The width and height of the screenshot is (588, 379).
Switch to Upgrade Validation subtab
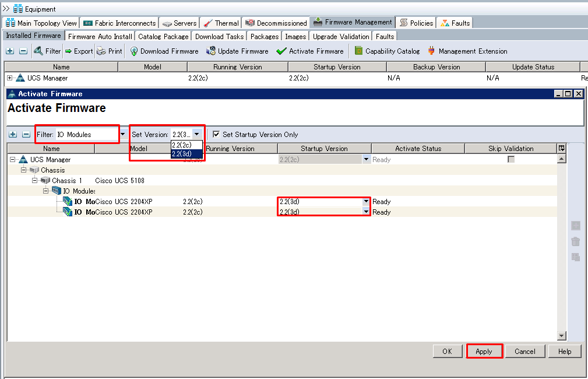point(341,36)
